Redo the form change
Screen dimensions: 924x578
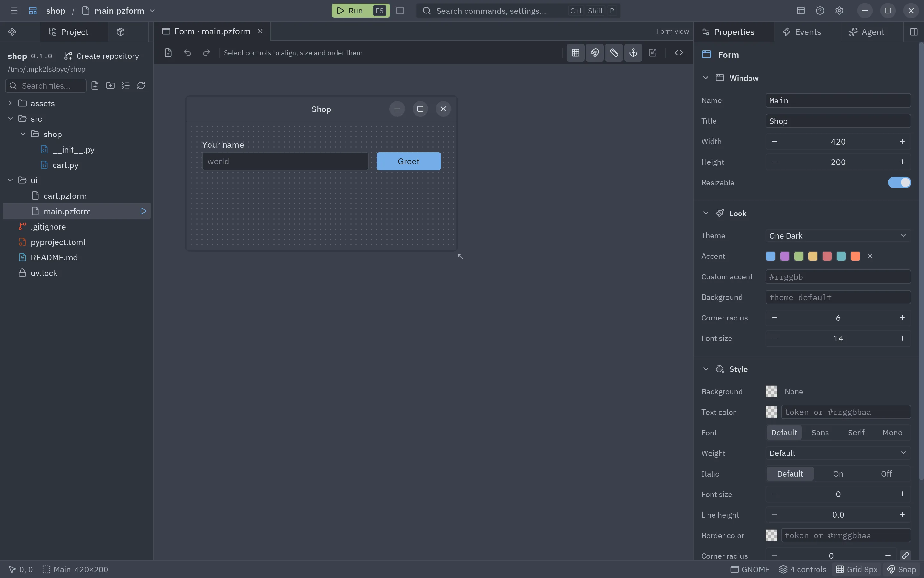(207, 53)
